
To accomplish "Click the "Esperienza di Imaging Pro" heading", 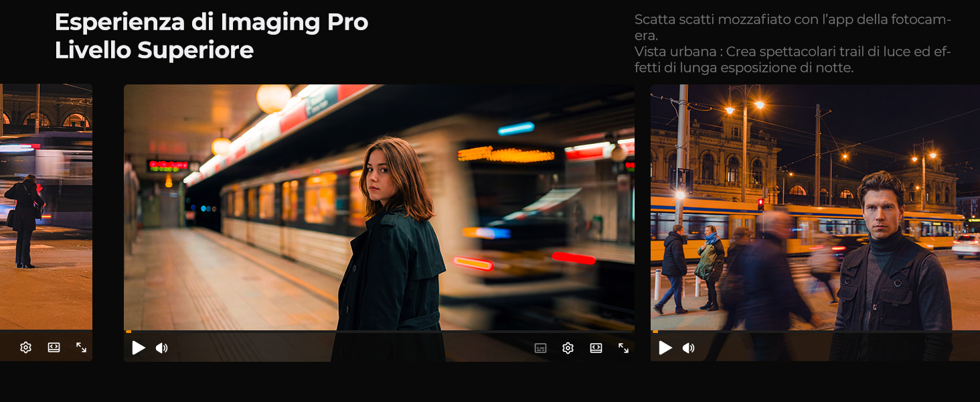I will click(x=212, y=22).
